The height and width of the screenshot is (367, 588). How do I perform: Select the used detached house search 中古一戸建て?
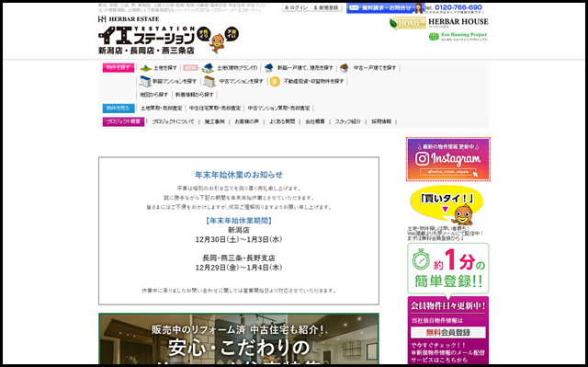pos(368,68)
